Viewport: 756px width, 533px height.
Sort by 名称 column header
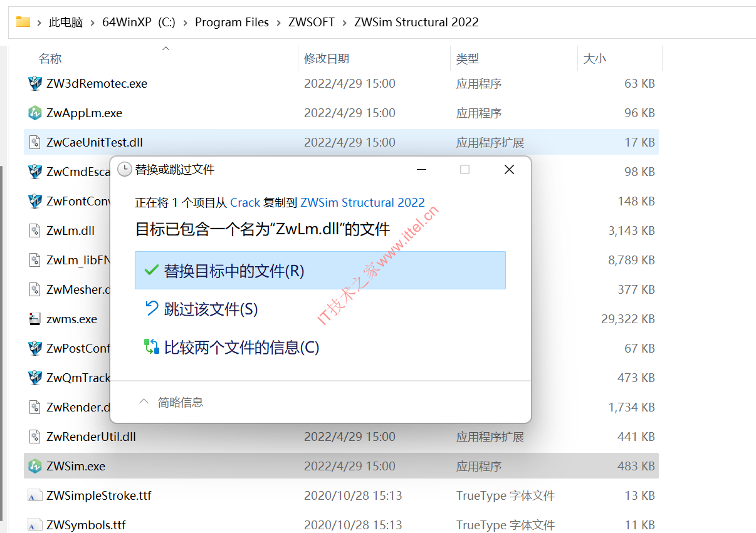tap(50, 58)
